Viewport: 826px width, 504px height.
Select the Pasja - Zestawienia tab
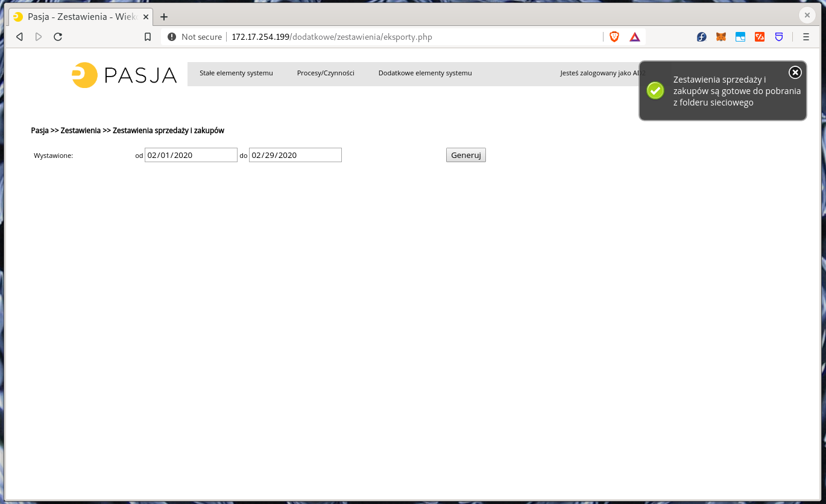[x=81, y=17]
